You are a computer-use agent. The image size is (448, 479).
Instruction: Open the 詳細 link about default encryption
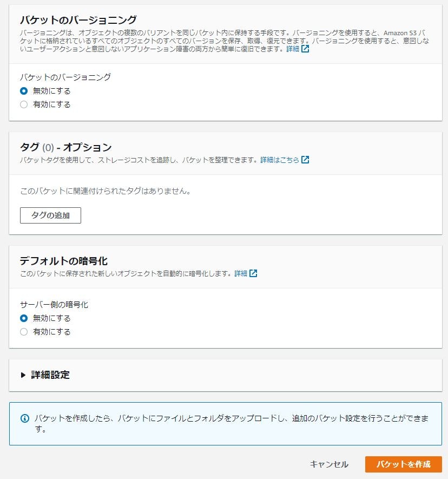tap(243, 273)
